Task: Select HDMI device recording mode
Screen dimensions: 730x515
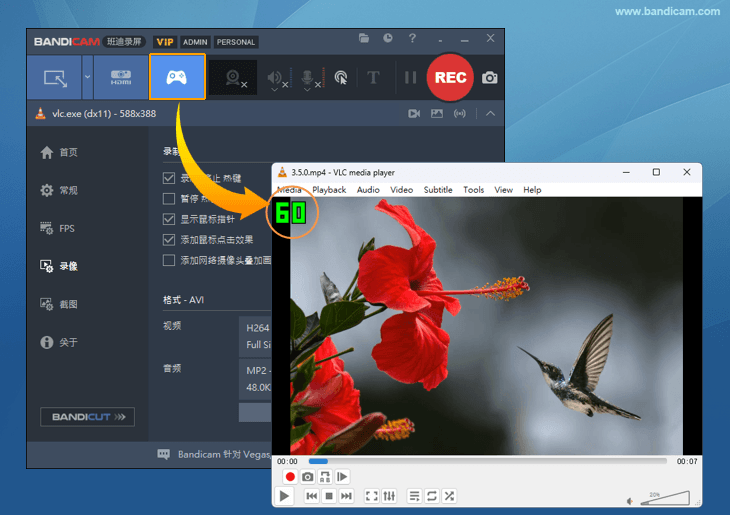Action: coord(120,77)
